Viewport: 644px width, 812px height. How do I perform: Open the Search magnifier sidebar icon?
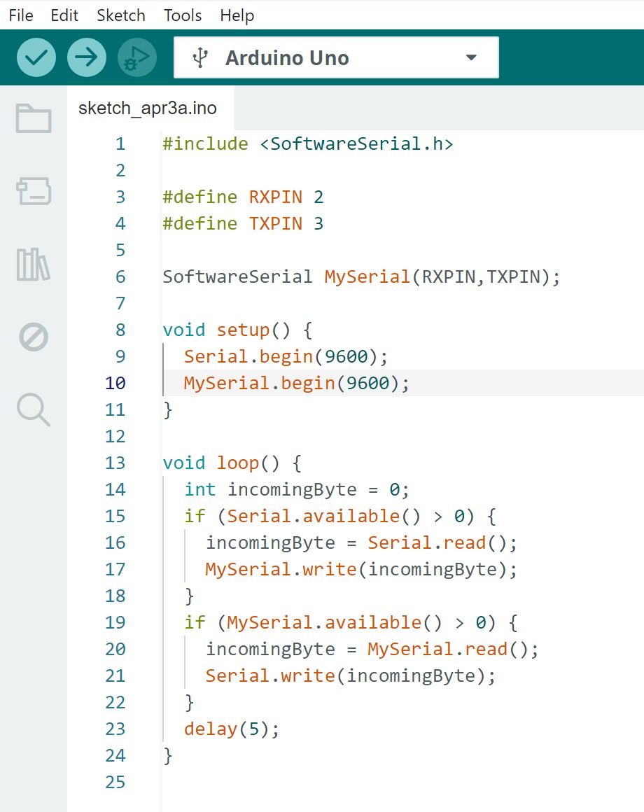pyautogui.click(x=34, y=409)
